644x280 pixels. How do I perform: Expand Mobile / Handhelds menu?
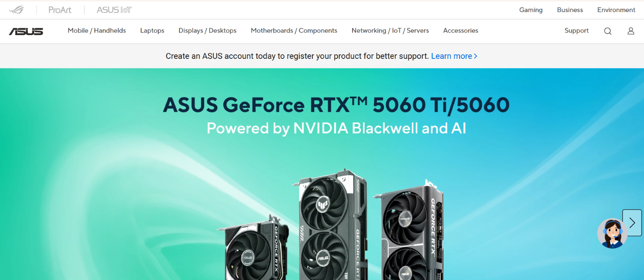pos(97,31)
